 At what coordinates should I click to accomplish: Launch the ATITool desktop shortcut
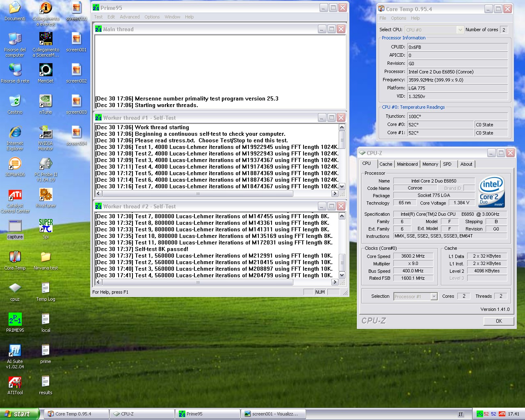click(15, 385)
